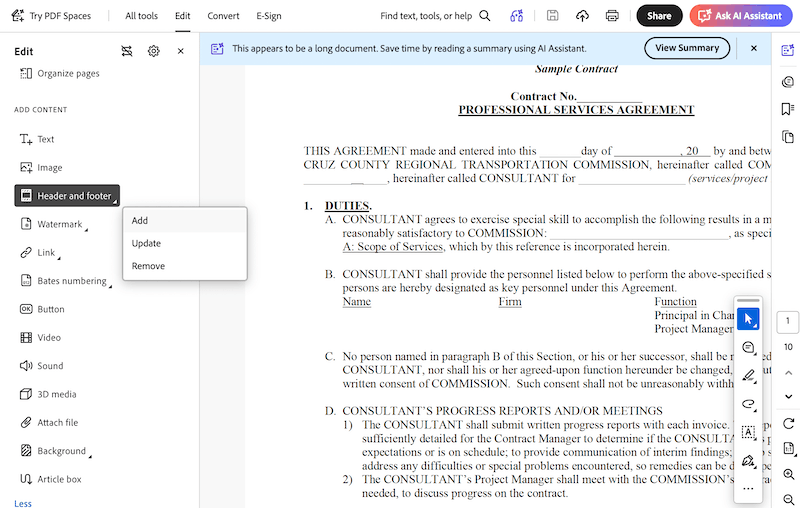Switch to the Edit tab
The height and width of the screenshot is (508, 800).
183,16
